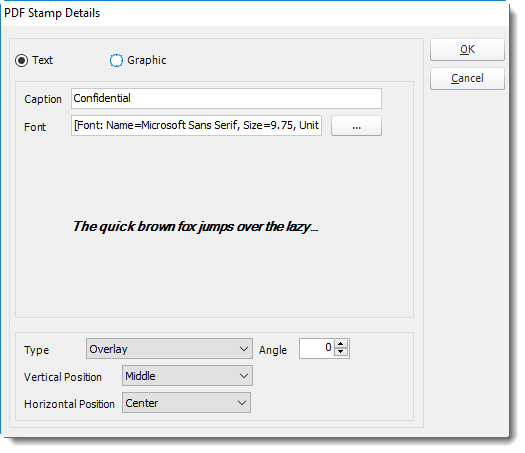Click the Font label

coord(35,127)
